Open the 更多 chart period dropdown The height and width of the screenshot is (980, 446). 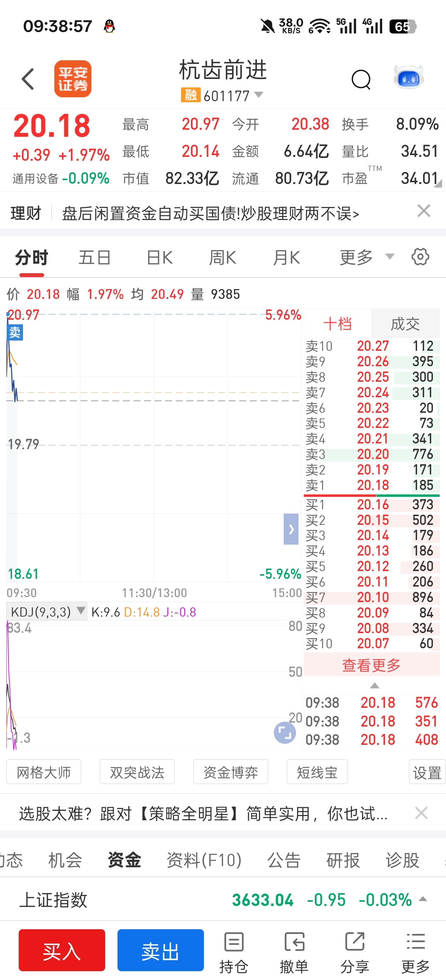[x=367, y=257]
